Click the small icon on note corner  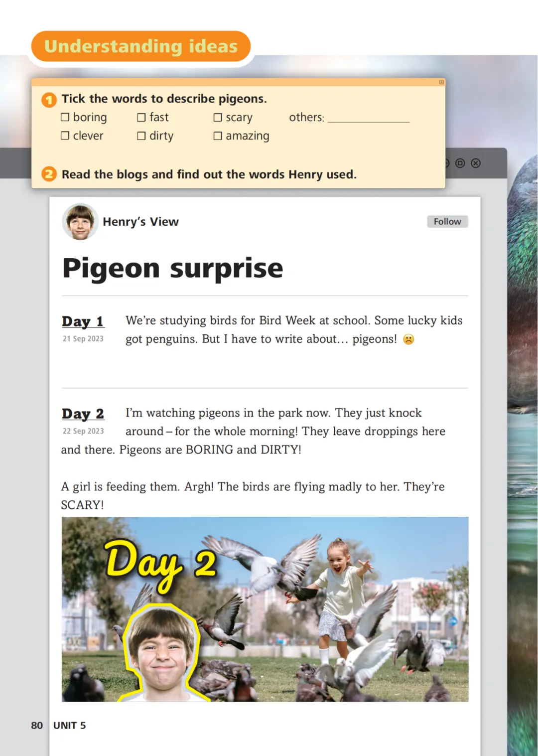441,82
